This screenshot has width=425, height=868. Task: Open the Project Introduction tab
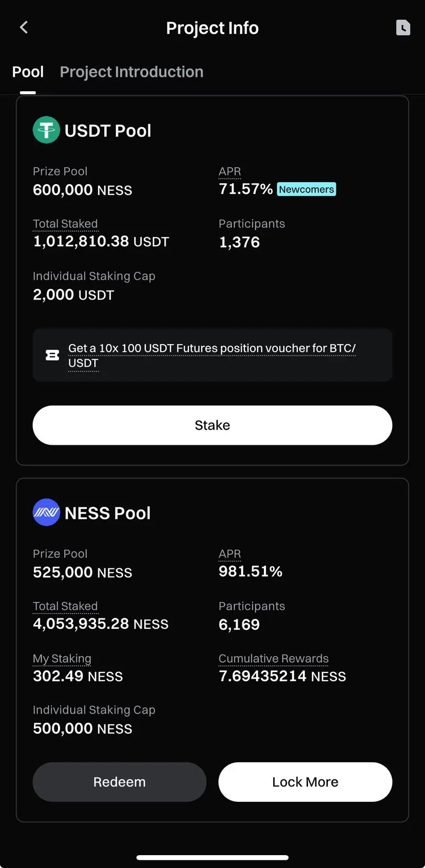coord(131,72)
